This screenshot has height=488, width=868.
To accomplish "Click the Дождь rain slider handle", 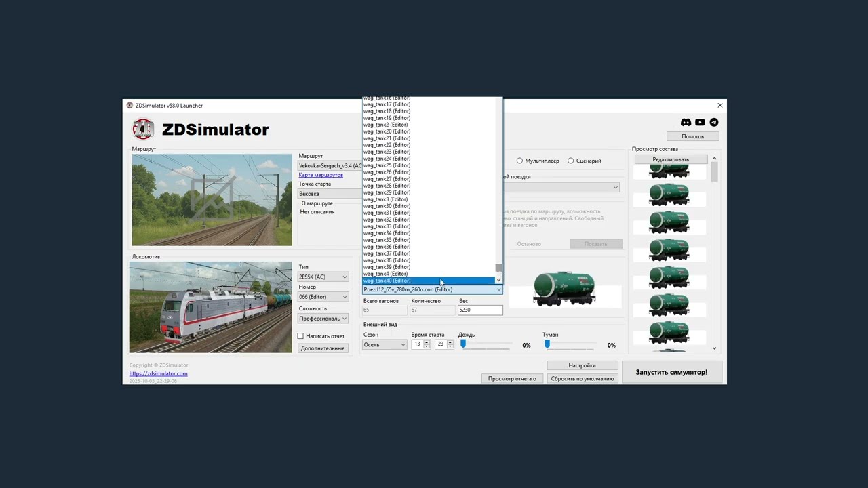I will pos(463,344).
